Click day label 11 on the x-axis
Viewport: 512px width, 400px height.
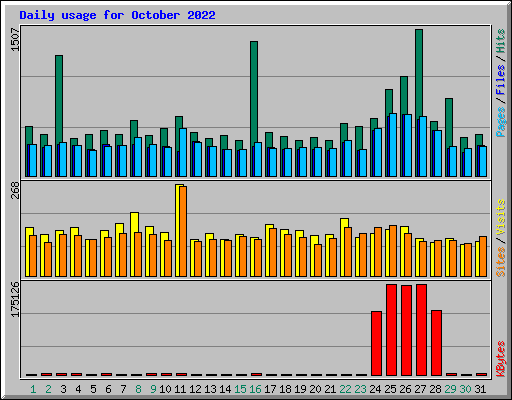coord(180,389)
